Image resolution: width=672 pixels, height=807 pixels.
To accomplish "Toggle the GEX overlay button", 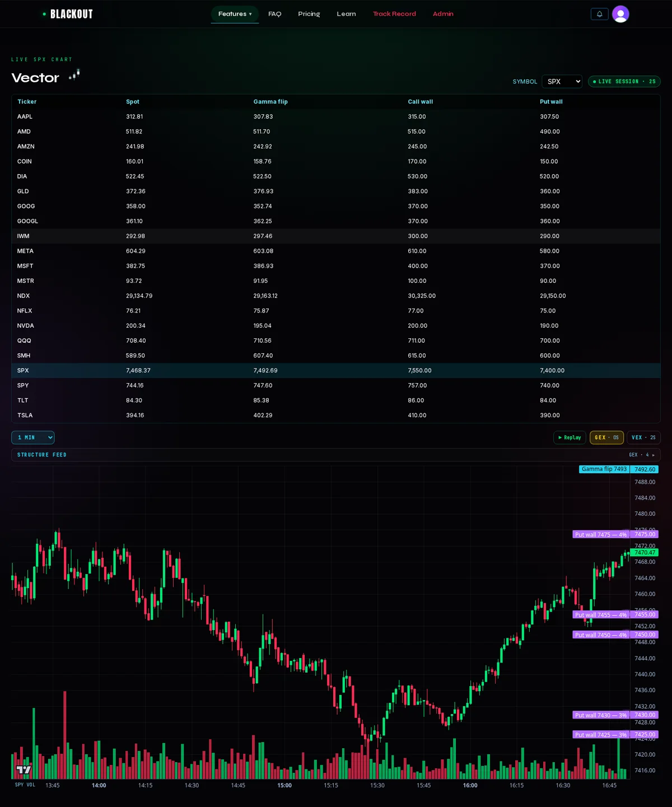I will coord(606,437).
